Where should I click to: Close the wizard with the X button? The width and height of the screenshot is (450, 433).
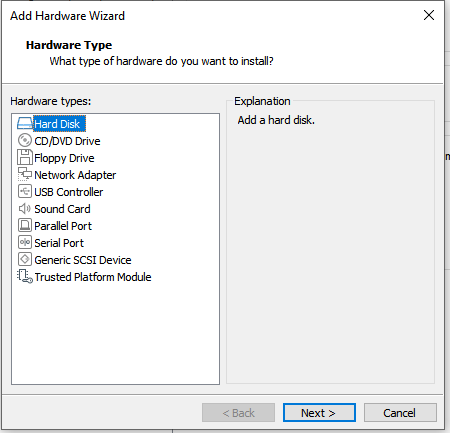tap(429, 15)
